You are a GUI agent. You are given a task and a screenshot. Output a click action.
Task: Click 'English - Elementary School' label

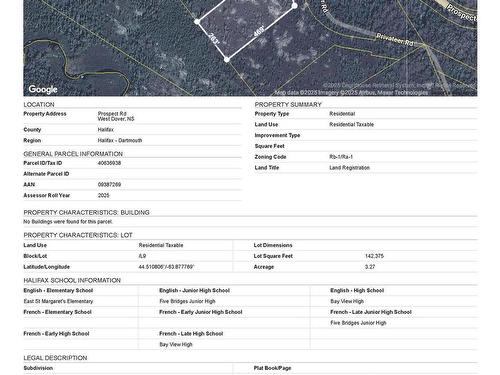[58, 290]
